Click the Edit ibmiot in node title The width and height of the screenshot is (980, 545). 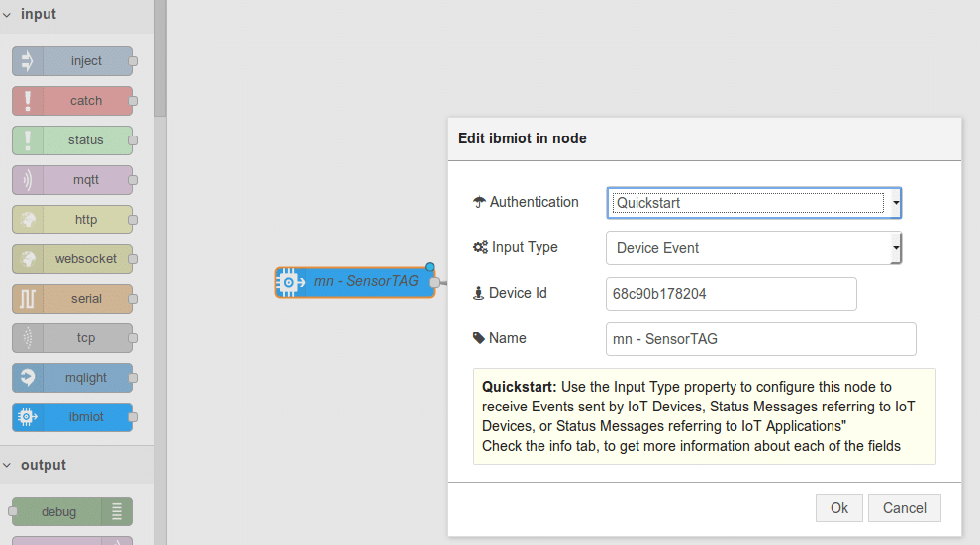click(x=523, y=138)
